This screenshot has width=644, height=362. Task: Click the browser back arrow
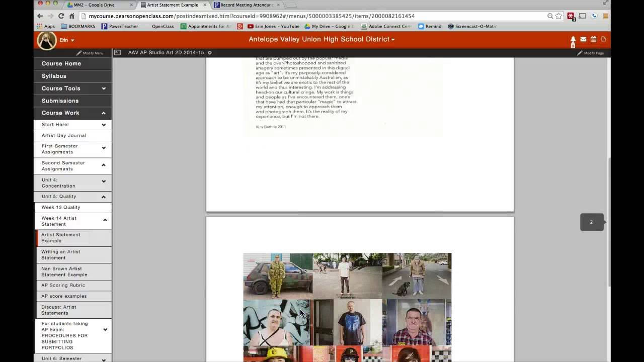click(40, 16)
